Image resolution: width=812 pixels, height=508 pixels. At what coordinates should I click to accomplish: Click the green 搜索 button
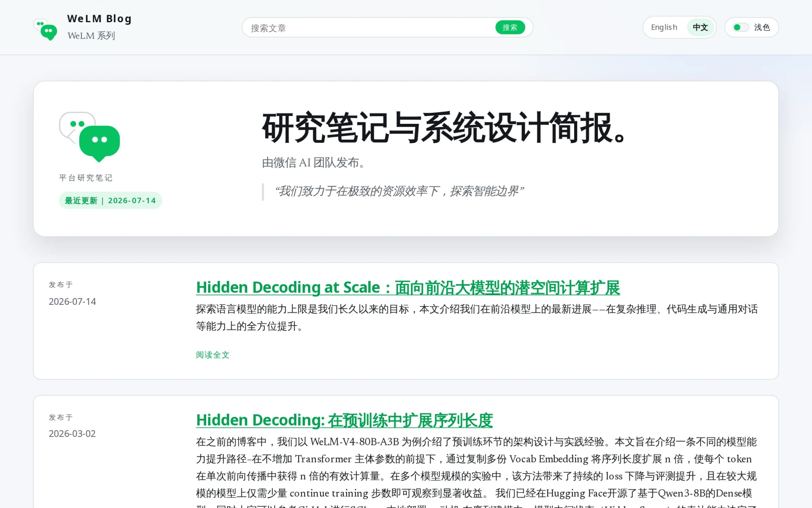[510, 27]
